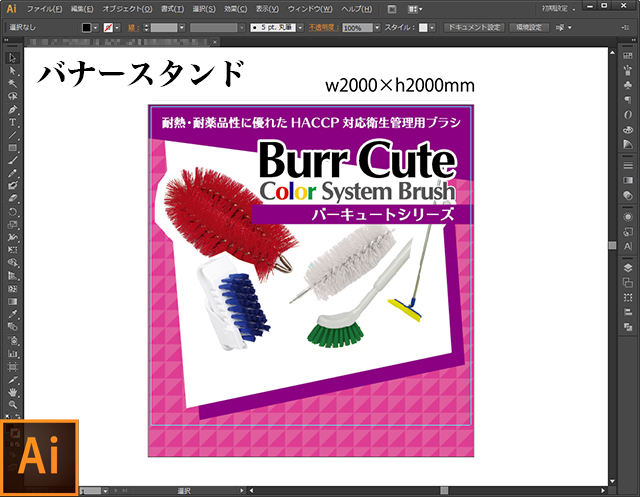Open the Pathfinder panel icon

point(628,327)
